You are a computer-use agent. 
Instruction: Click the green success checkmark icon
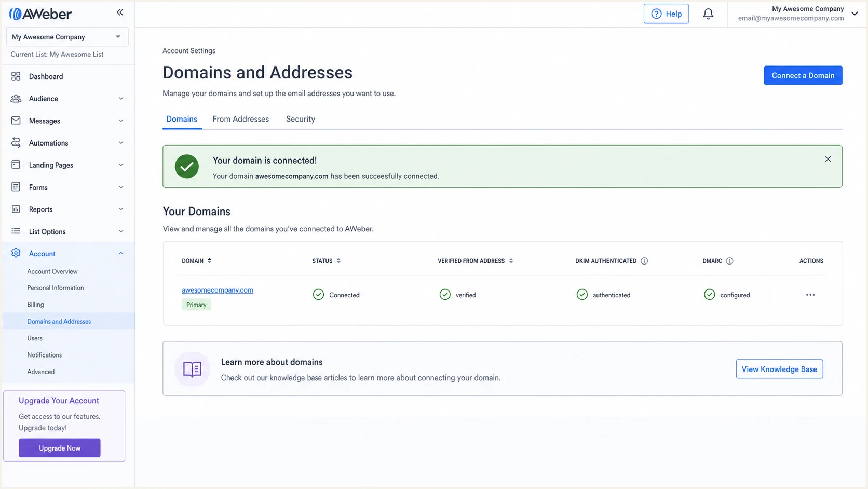pos(187,166)
